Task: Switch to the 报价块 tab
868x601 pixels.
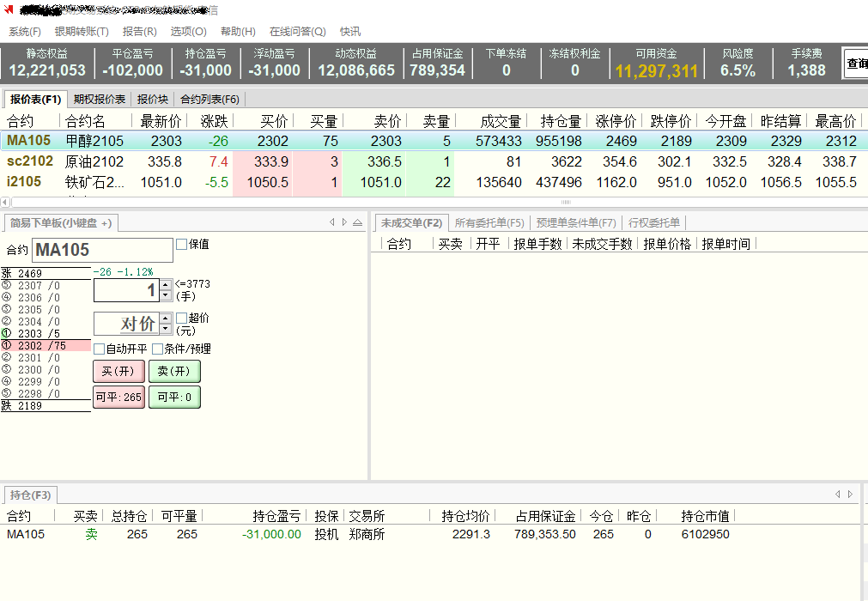Action: pos(153,99)
